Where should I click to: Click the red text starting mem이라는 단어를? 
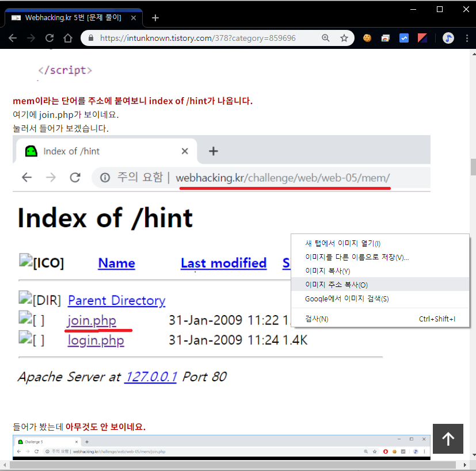click(132, 101)
